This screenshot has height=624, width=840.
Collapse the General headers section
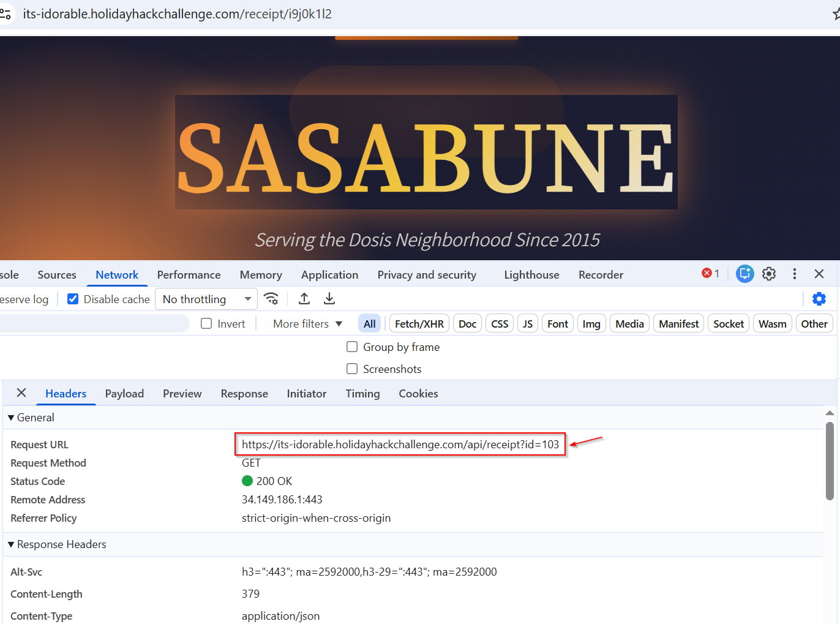(x=11, y=418)
